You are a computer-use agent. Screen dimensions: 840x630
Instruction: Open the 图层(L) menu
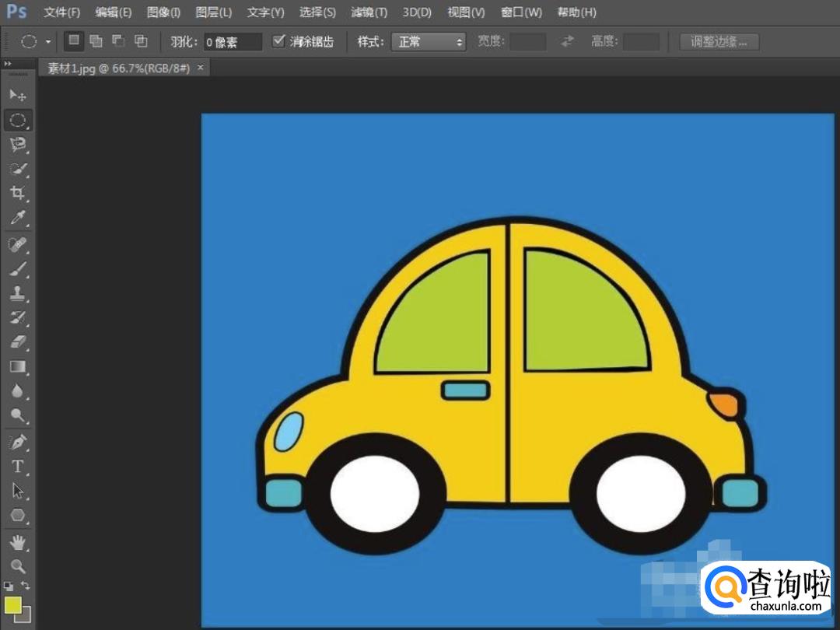pos(214,12)
